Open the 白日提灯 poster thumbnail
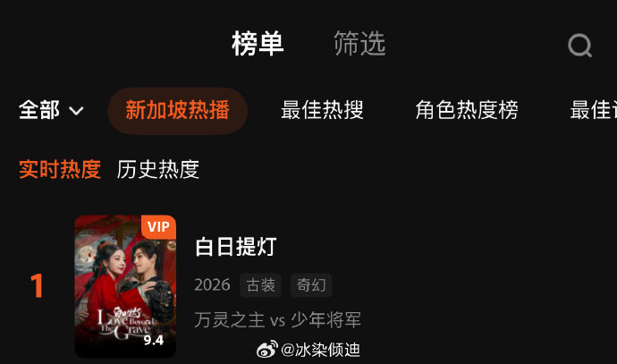617x364 pixels. [x=125, y=286]
